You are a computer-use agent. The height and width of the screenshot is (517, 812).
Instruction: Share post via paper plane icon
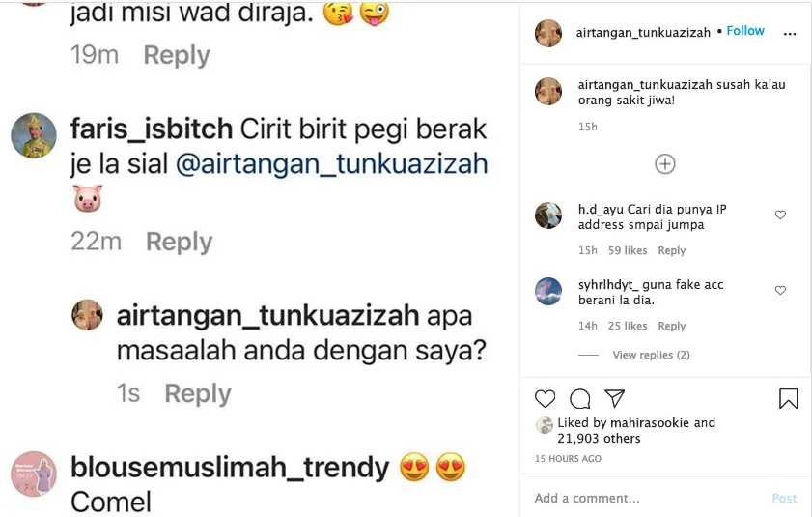point(615,398)
